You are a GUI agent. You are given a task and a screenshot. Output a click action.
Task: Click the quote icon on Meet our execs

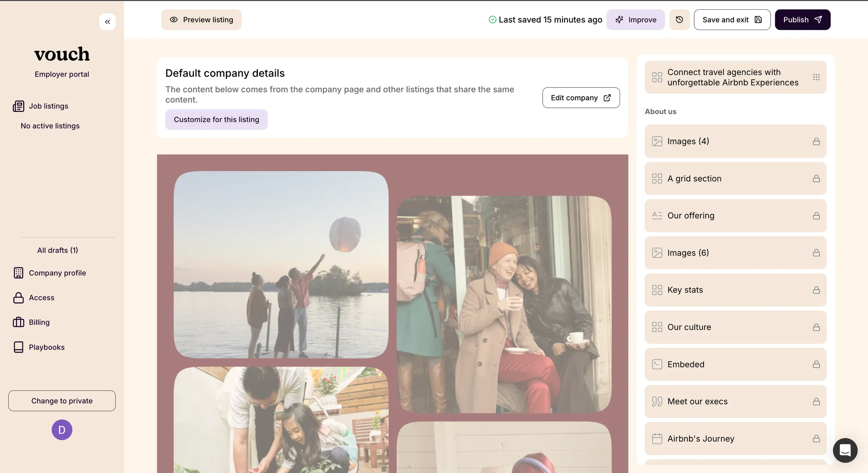(657, 401)
